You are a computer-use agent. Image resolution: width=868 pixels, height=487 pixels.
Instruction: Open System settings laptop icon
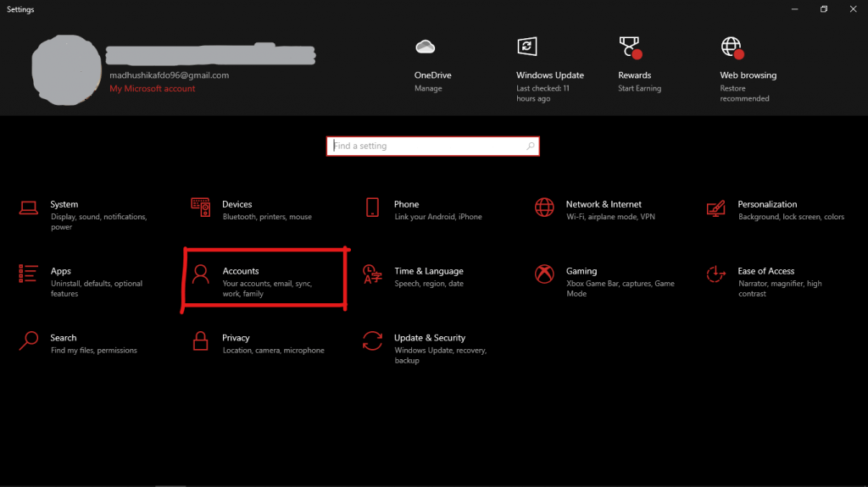coord(29,208)
